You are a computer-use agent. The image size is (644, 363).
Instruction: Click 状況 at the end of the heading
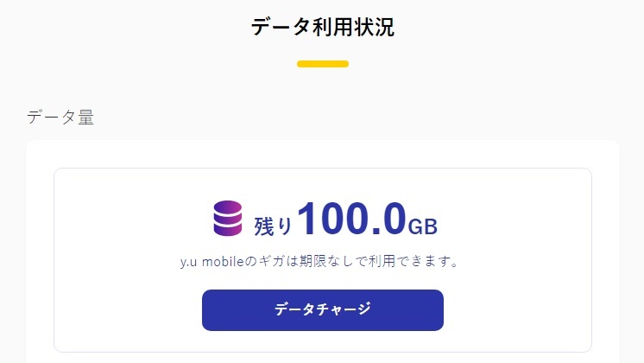[x=376, y=28]
